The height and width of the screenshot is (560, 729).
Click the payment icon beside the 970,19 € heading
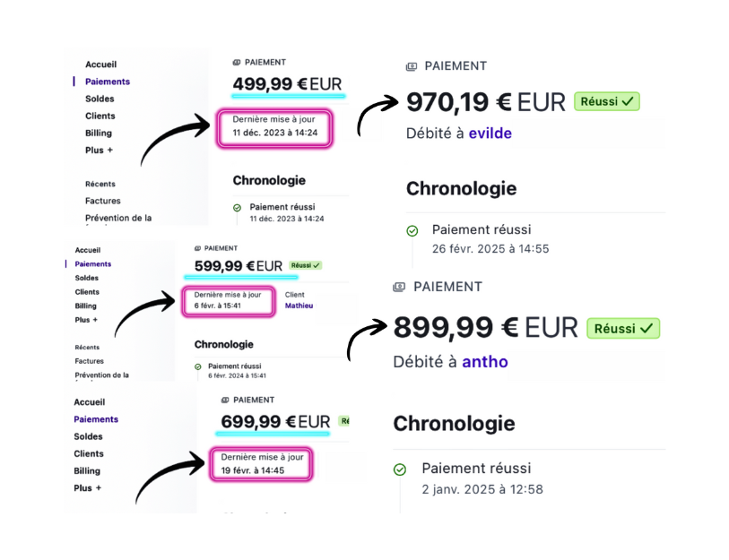click(x=412, y=66)
